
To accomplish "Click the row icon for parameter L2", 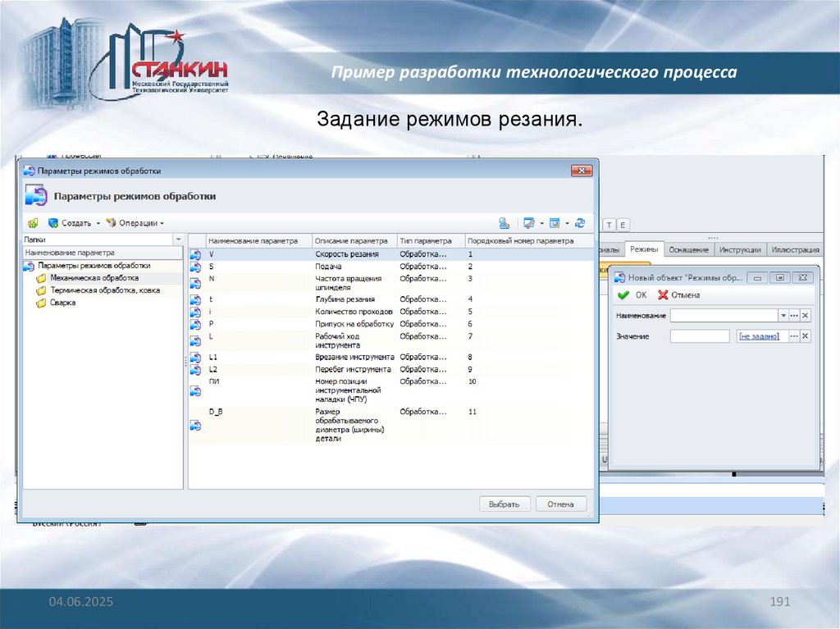I will [x=195, y=370].
